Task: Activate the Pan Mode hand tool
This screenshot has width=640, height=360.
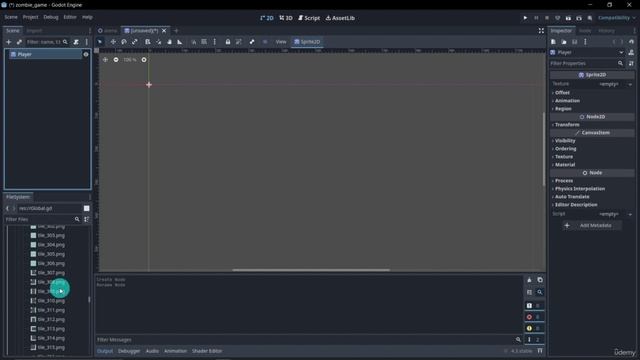Action: point(169,42)
